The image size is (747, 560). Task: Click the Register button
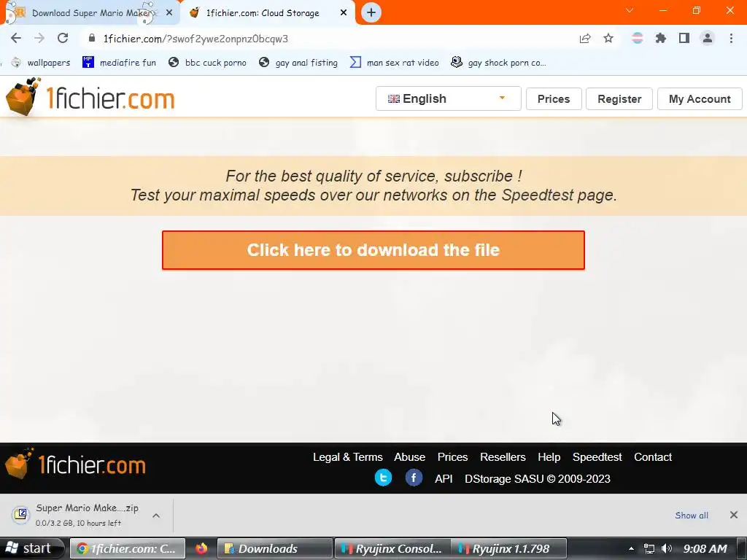619,99
